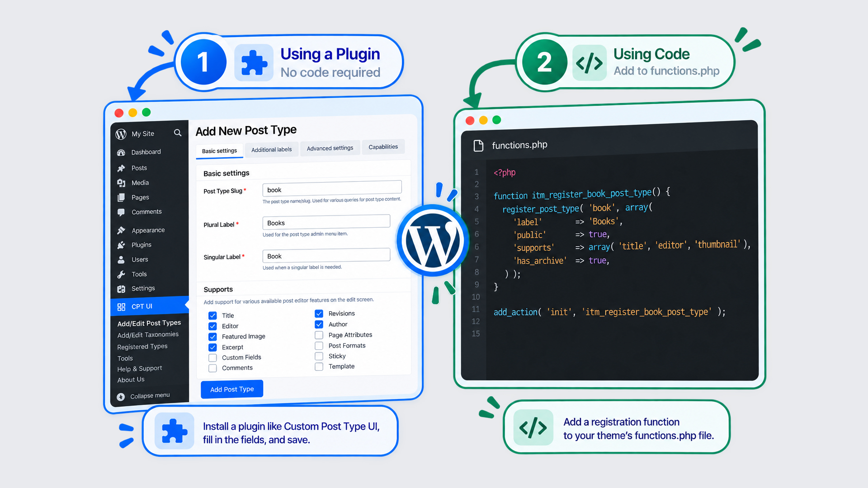Click the Media library icon
Screen dimensions: 868x488
click(121, 183)
